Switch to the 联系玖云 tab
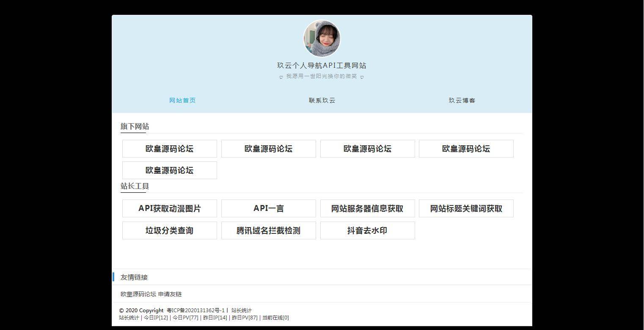Image resolution: width=644 pixels, height=330 pixels. (x=322, y=100)
